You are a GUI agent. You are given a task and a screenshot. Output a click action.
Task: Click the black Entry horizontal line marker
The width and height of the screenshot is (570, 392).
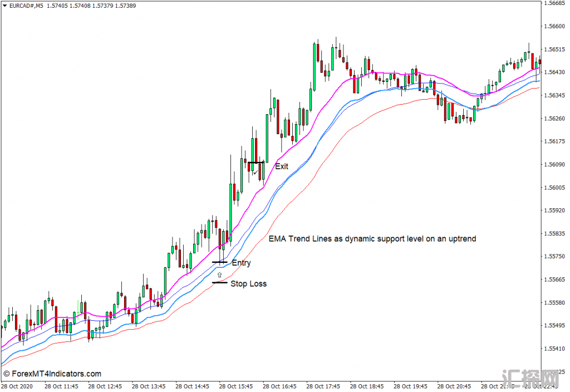click(219, 262)
